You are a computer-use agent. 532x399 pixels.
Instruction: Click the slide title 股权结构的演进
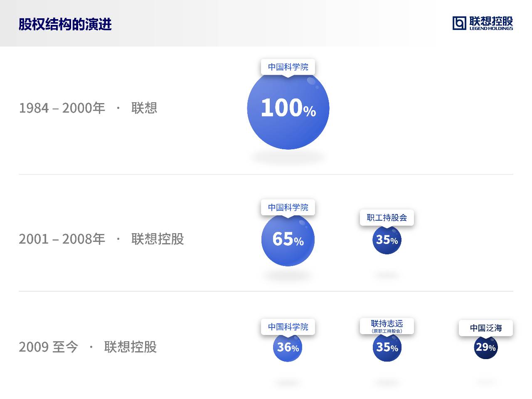(x=65, y=24)
